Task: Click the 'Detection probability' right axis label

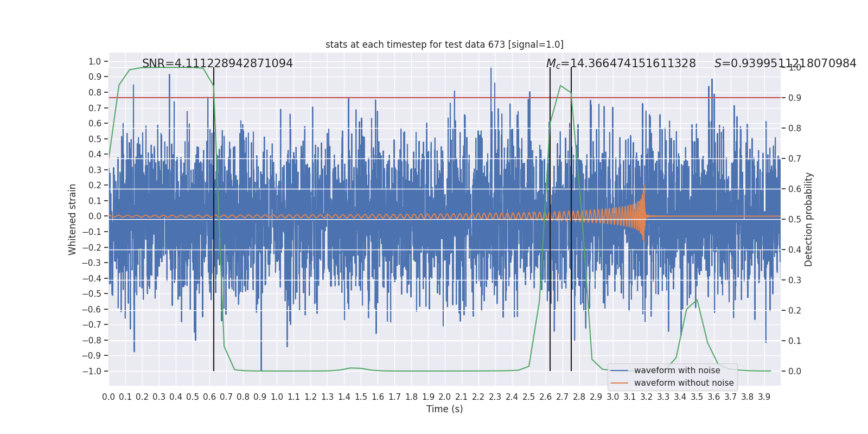Action: click(809, 219)
